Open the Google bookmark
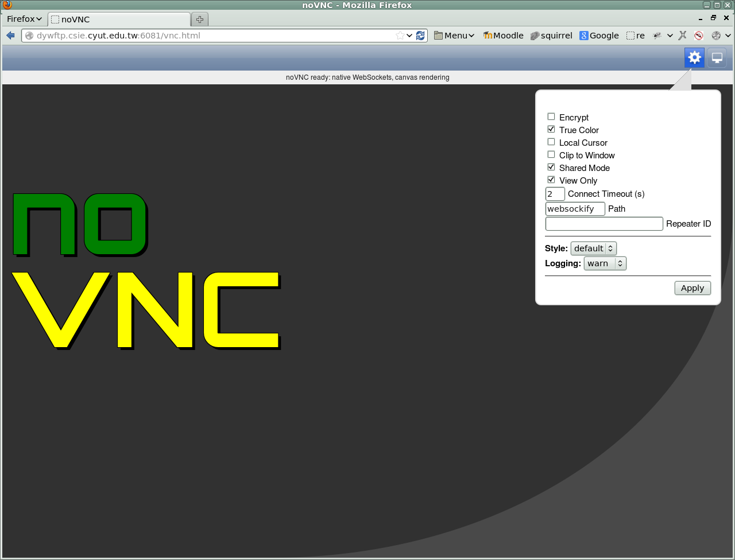The width and height of the screenshot is (735, 560). (599, 35)
